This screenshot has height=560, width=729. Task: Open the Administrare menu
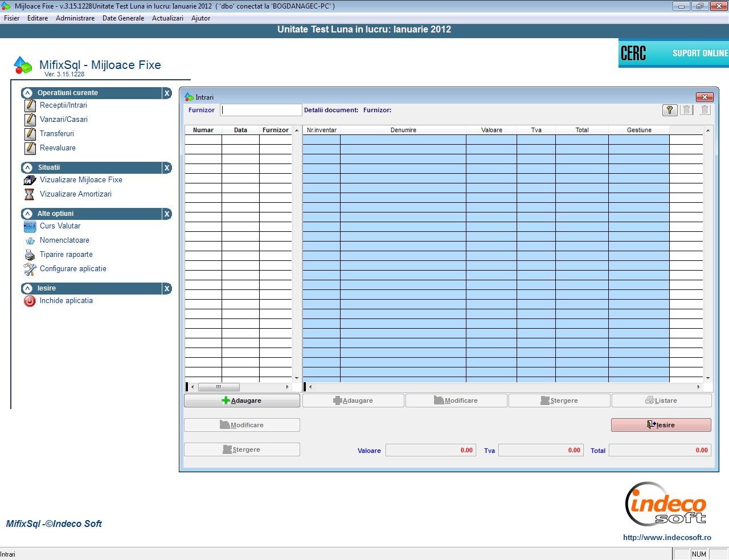[x=75, y=18]
